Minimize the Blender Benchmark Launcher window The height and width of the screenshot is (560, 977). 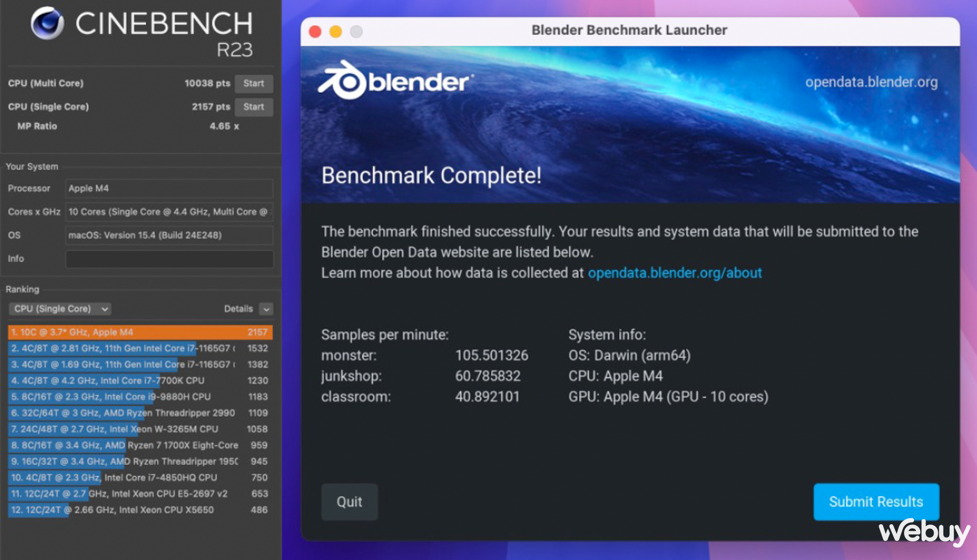click(336, 31)
